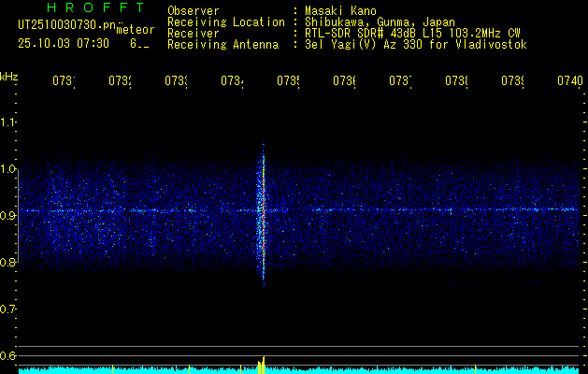The height and width of the screenshot is (374, 588).
Task: Click the 0.7 frequency axis tick
Action: click(9, 309)
